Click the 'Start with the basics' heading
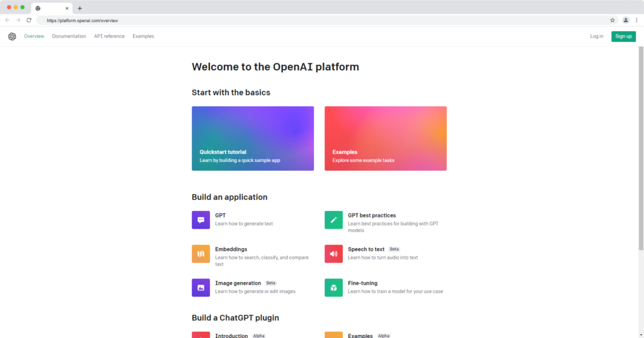 [231, 92]
